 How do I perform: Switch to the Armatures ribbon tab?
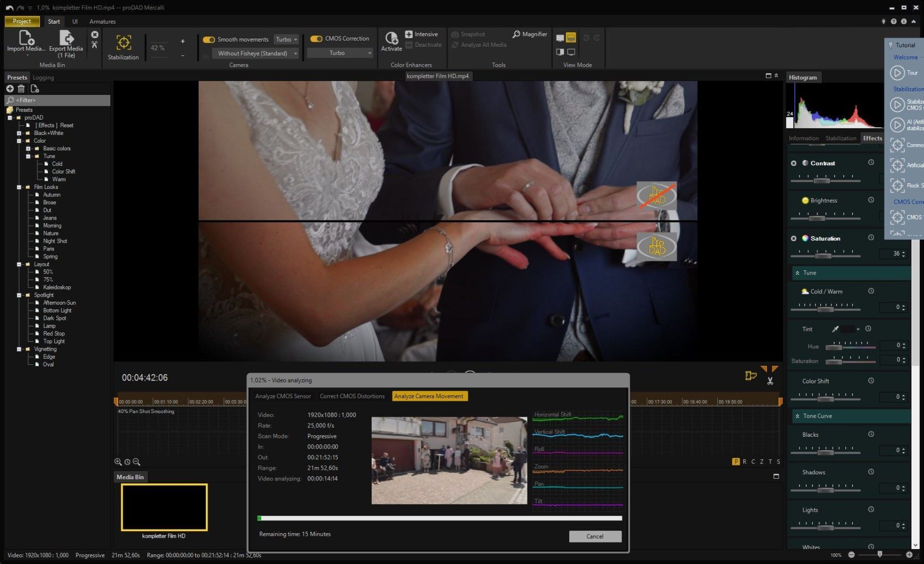point(103,22)
